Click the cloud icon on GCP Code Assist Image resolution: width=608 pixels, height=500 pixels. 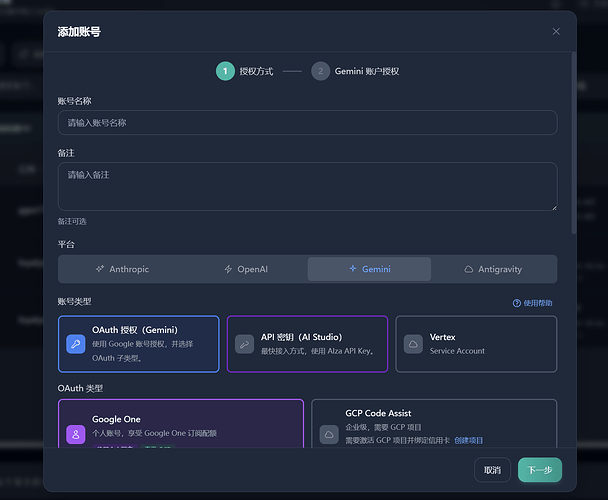(329, 434)
